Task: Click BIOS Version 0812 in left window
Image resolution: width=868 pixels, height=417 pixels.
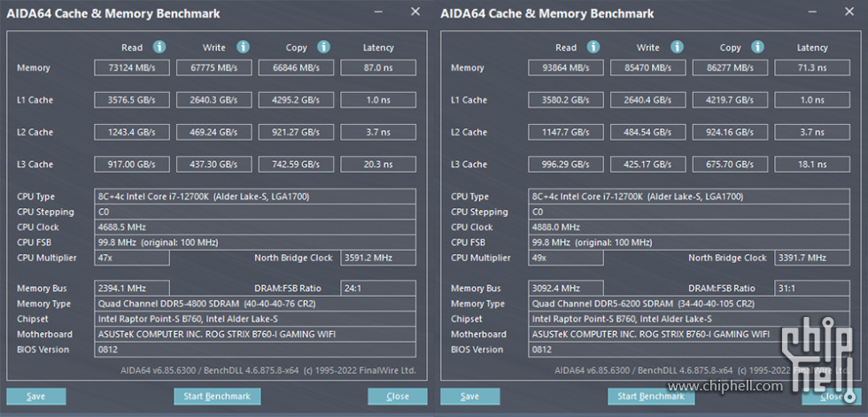Action: tap(255, 350)
